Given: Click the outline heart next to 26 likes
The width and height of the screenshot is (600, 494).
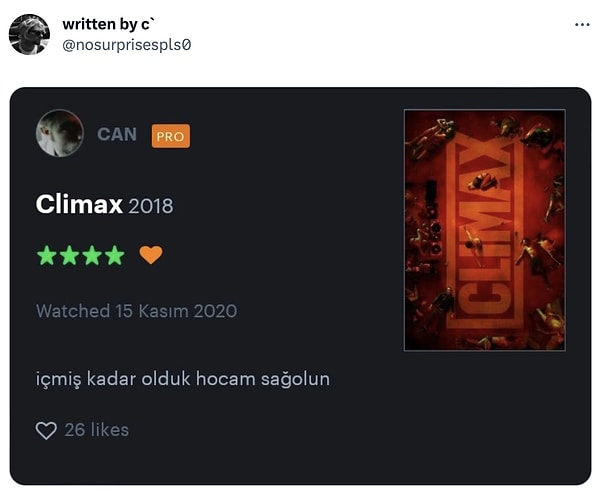Looking at the screenshot, I should (46, 430).
